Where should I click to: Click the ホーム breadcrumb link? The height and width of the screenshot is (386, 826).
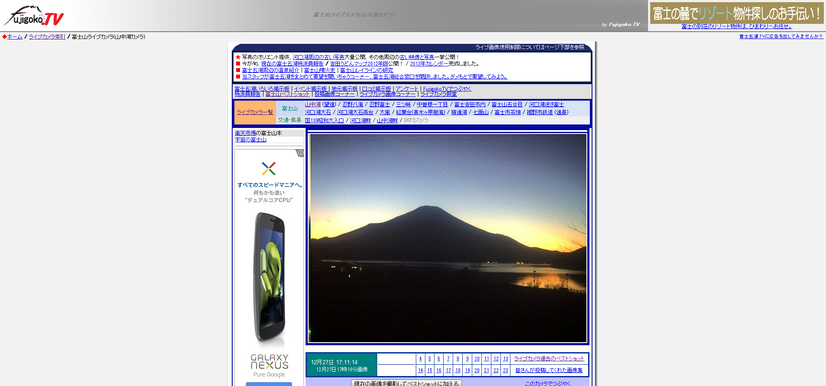coord(15,37)
